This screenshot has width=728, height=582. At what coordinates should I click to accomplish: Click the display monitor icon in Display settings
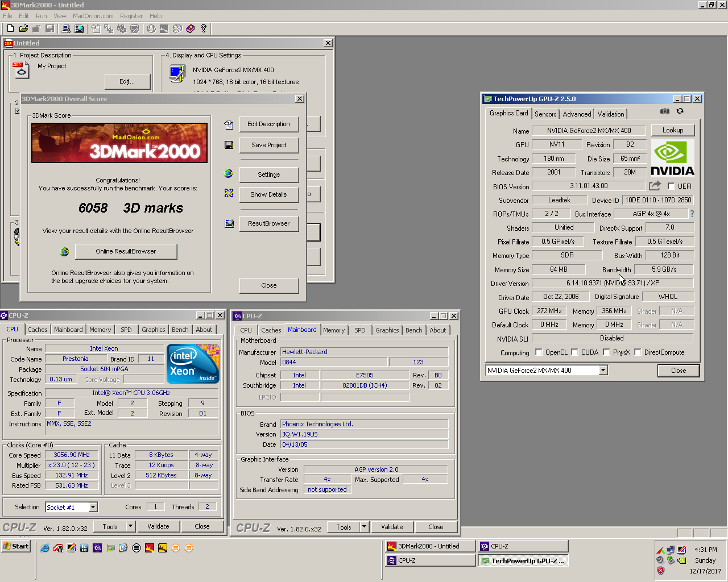[x=177, y=73]
